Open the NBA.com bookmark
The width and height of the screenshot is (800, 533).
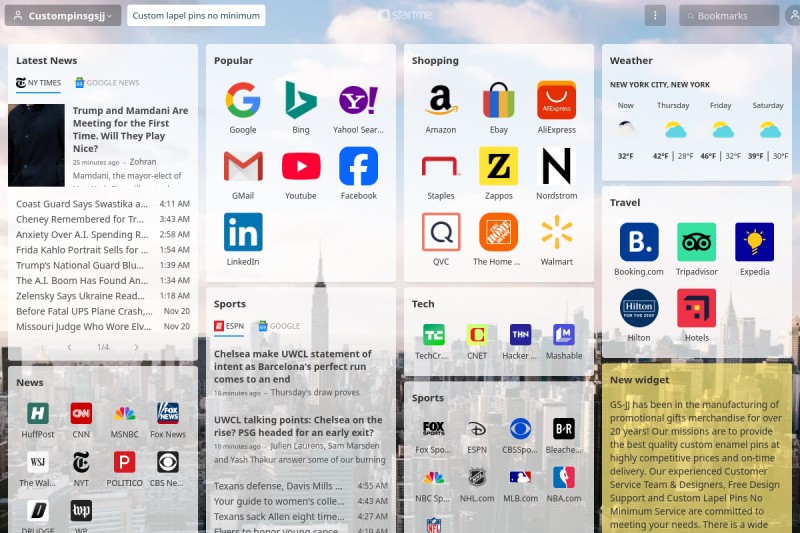tap(564, 477)
